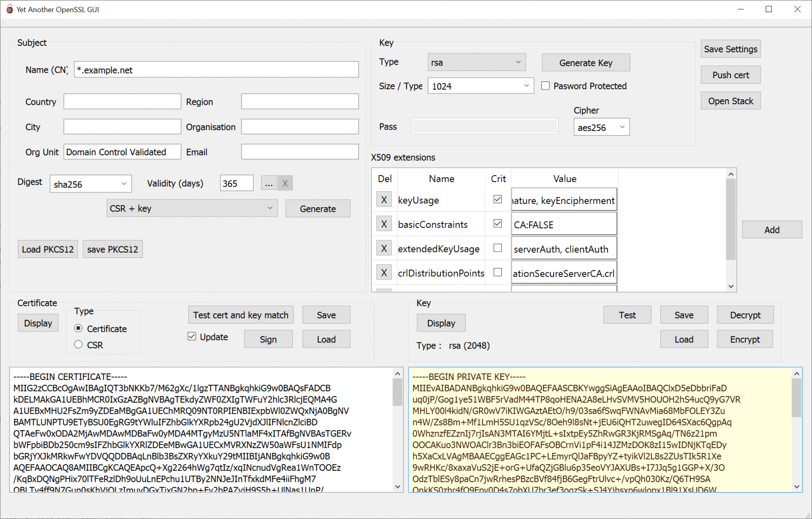Remove the crlDistributionPoints extension
Viewport: 812px width, 519px height.
[x=384, y=272]
